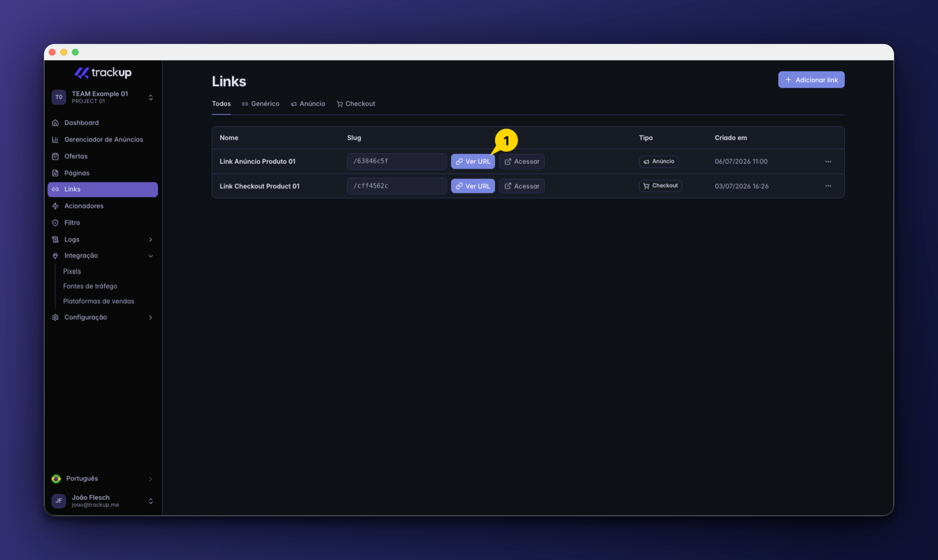938x560 pixels.
Task: Open João Flesch account menu
Action: coord(103,501)
